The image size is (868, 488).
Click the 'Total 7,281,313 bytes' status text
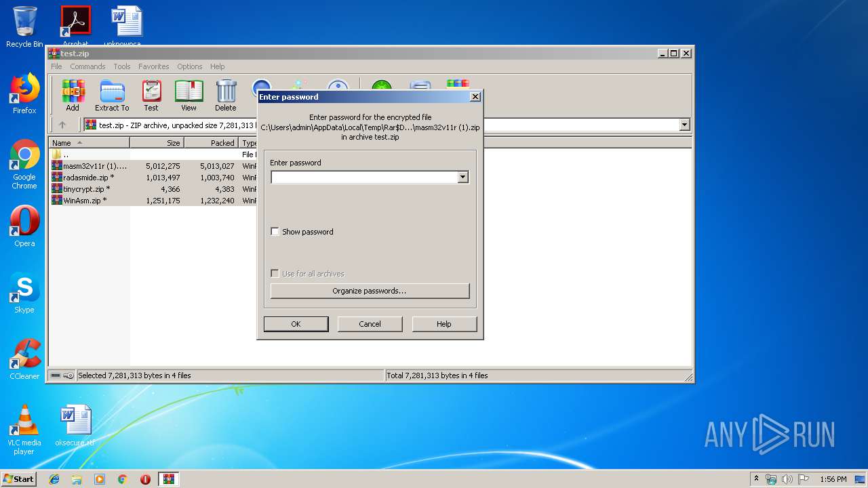click(437, 375)
